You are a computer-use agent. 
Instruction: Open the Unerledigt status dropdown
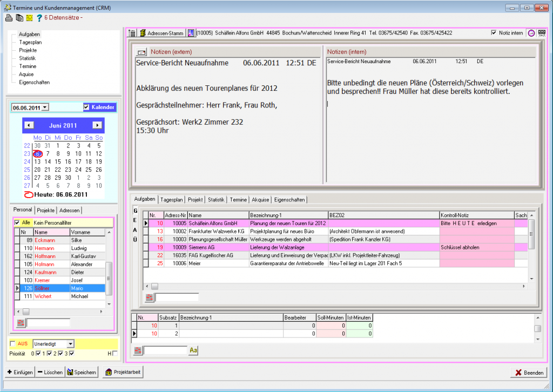(x=71, y=344)
